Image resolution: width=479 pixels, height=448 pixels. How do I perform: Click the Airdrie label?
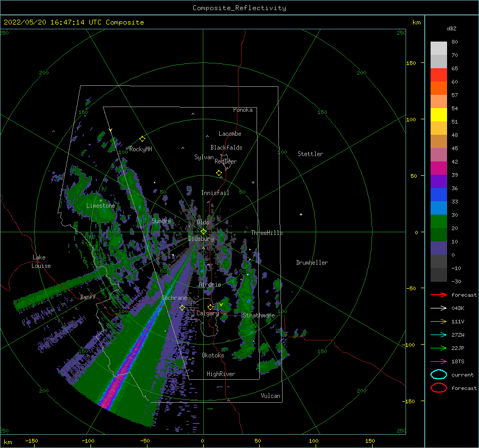[210, 284]
